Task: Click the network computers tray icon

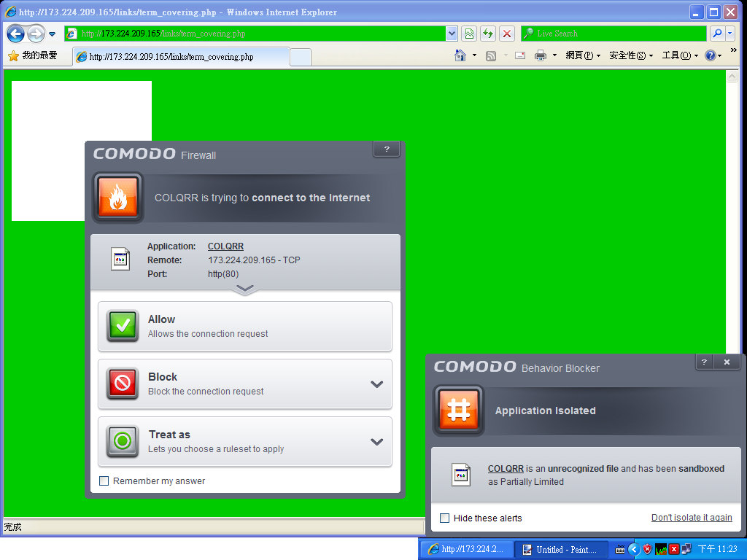Action: [686, 550]
